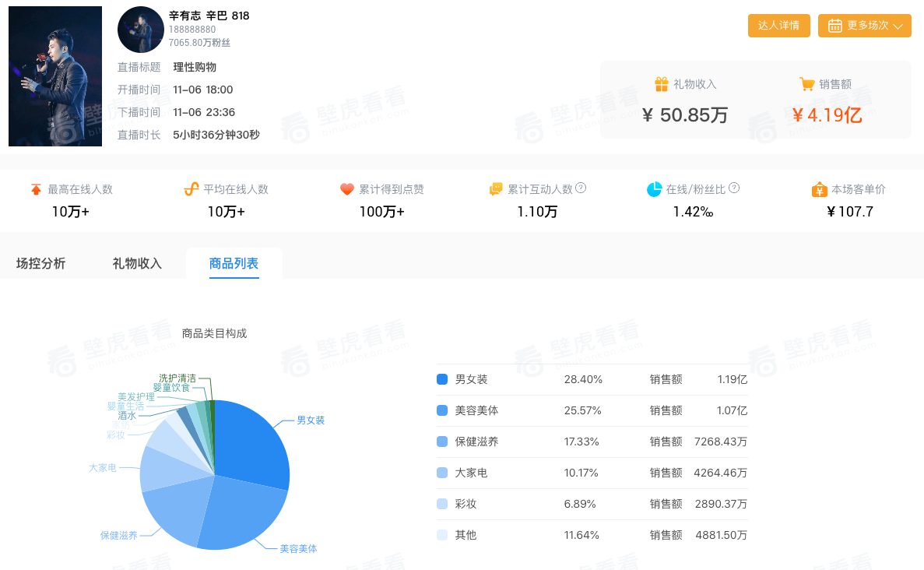Screen dimensions: 924x570
Task: Click the gift income gift-box icon
Action: 662,84
